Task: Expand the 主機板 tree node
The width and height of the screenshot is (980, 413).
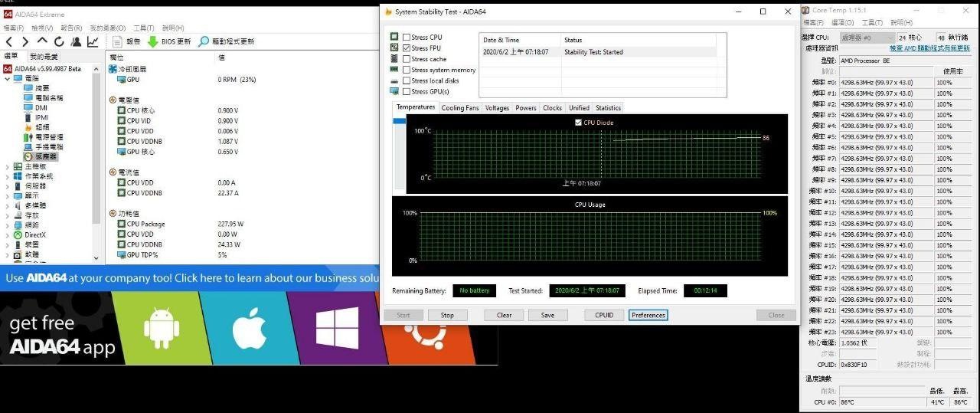Action: click(8, 166)
